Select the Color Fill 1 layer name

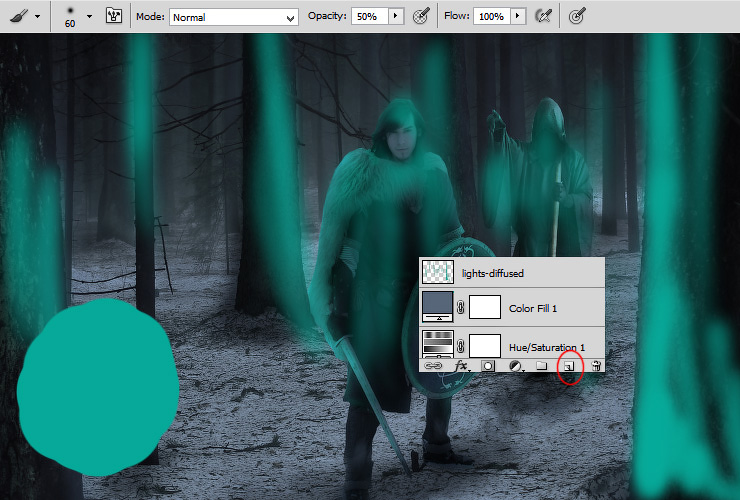pyautogui.click(x=533, y=309)
